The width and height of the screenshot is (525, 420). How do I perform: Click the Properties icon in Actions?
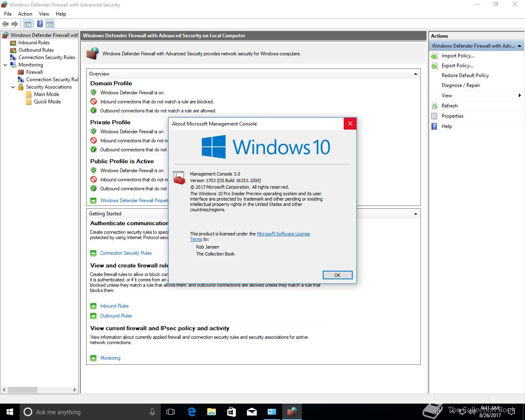434,116
